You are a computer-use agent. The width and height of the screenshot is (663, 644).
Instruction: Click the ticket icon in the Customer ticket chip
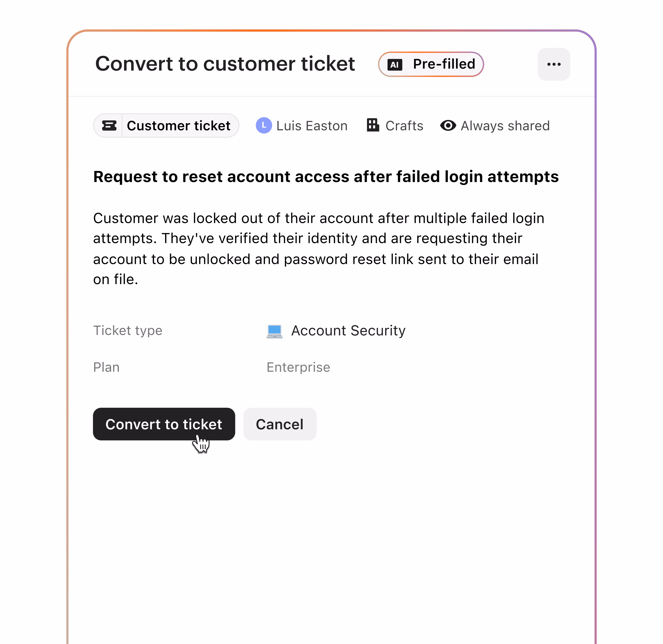tap(109, 126)
